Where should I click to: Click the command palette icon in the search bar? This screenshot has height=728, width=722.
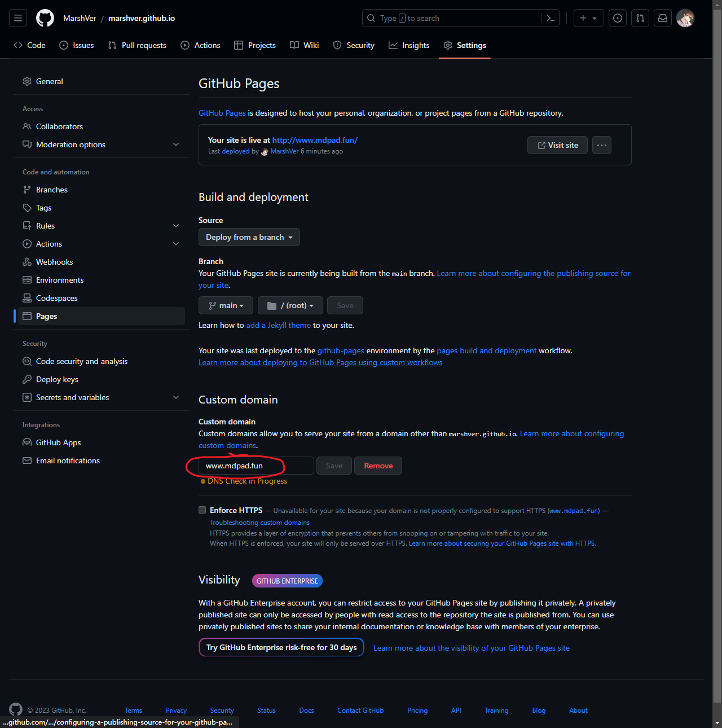point(550,17)
